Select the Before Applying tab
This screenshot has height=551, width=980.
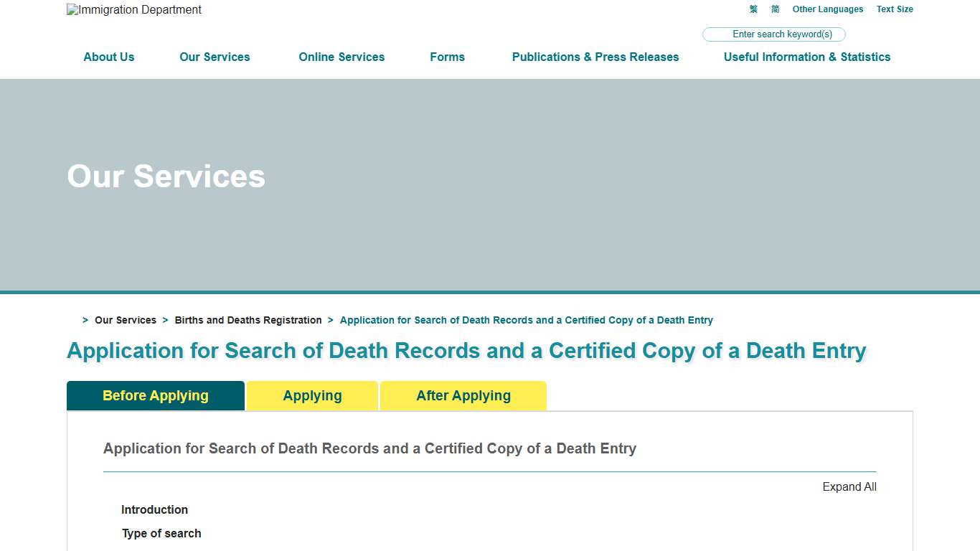tap(155, 395)
